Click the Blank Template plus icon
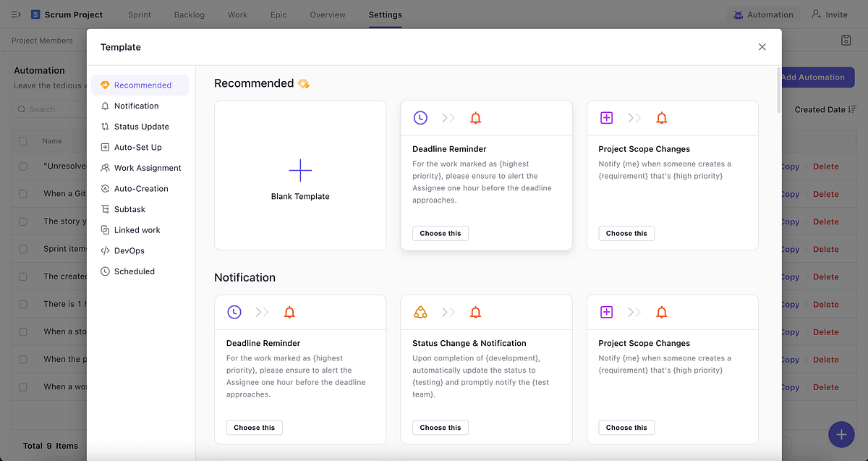This screenshot has width=868, height=461. 300,171
